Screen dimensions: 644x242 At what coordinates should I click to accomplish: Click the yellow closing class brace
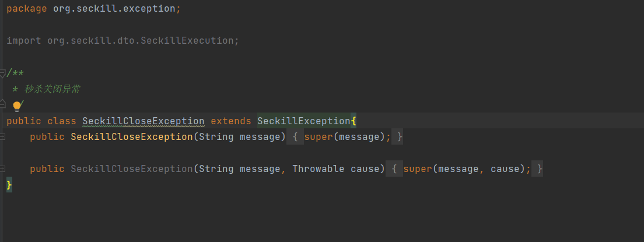(x=9, y=185)
